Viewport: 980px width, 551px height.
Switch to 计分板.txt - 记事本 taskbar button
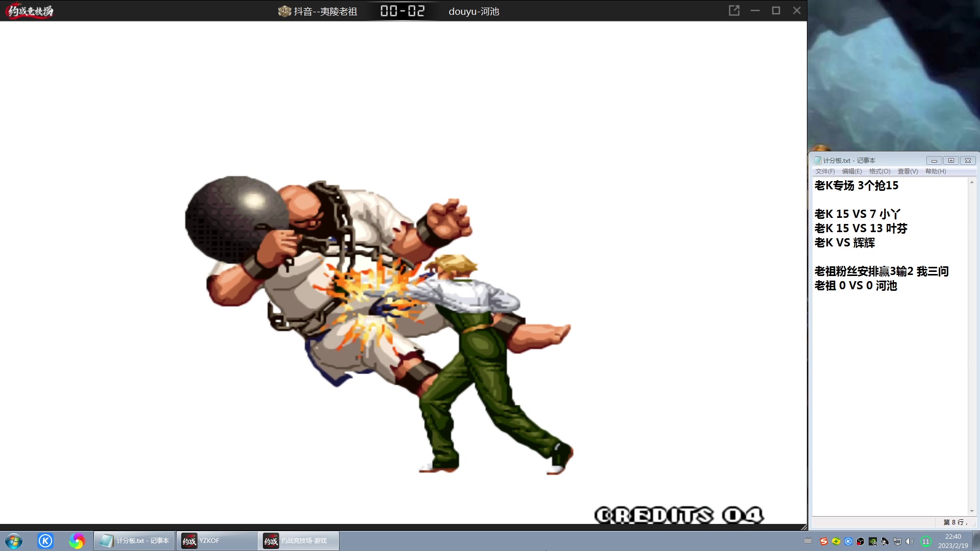(x=134, y=541)
